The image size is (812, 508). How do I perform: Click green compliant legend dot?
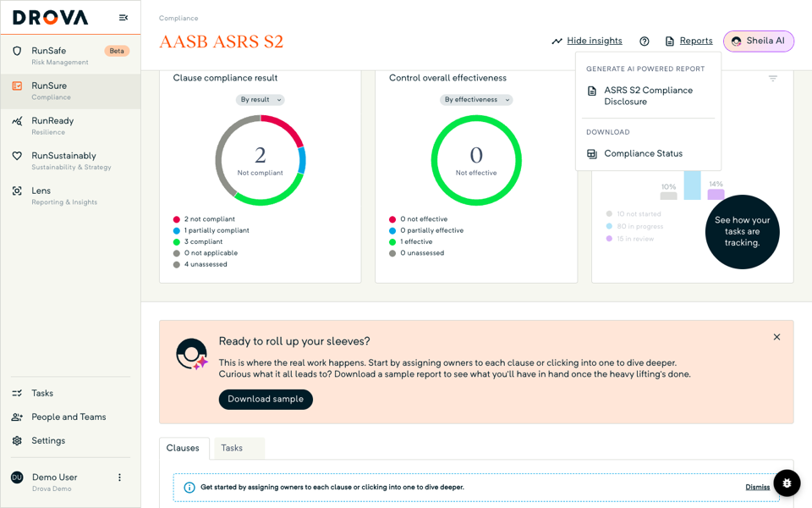click(x=177, y=242)
